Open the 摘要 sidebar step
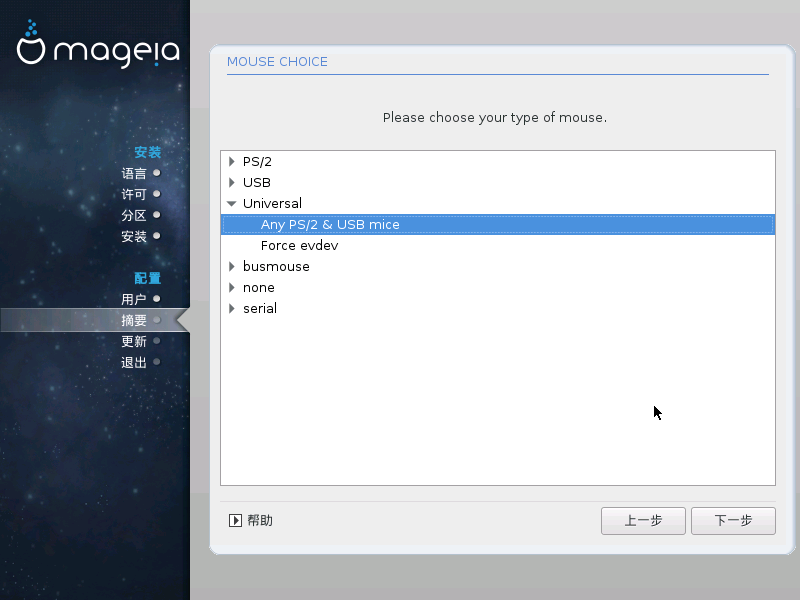Viewport: 800px width, 600px height. (134, 320)
